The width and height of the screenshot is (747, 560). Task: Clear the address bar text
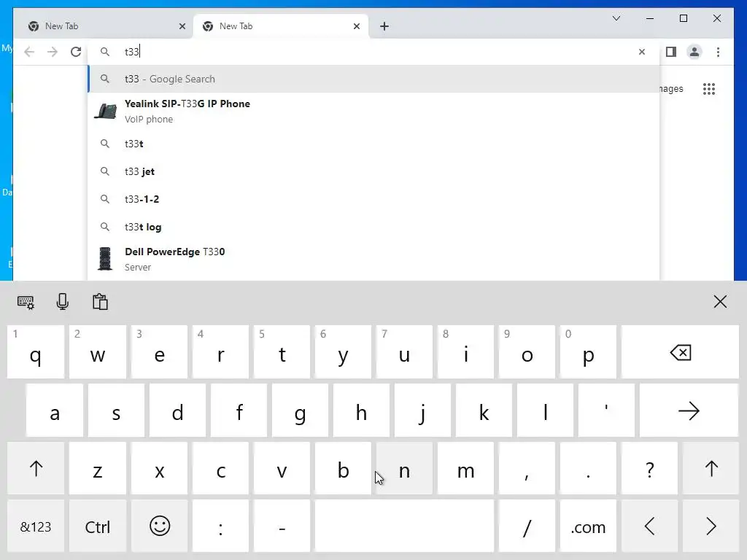coord(642,52)
